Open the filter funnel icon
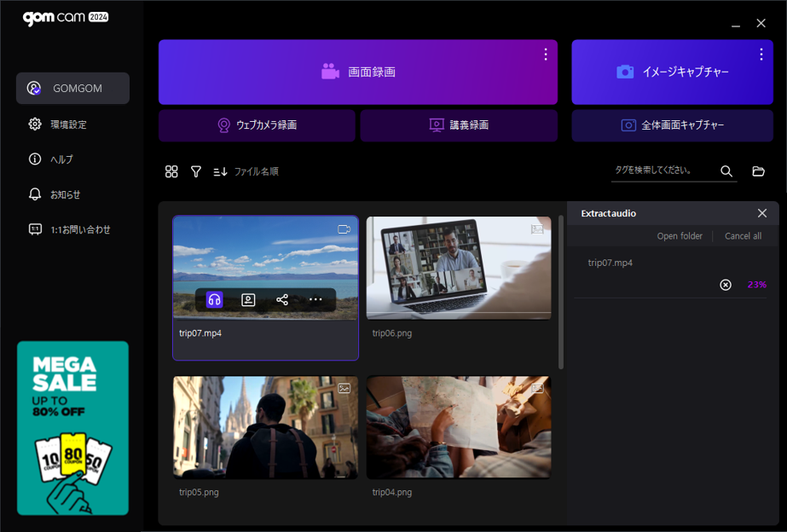Viewport: 787px width, 532px height. (x=196, y=171)
